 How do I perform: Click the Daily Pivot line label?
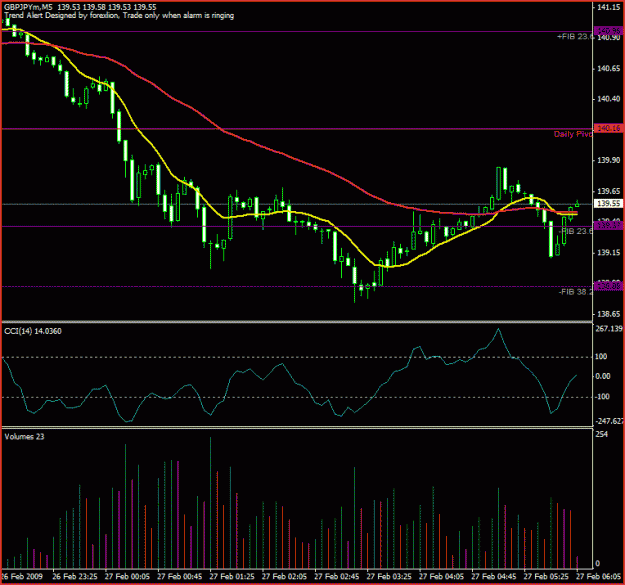(x=573, y=134)
